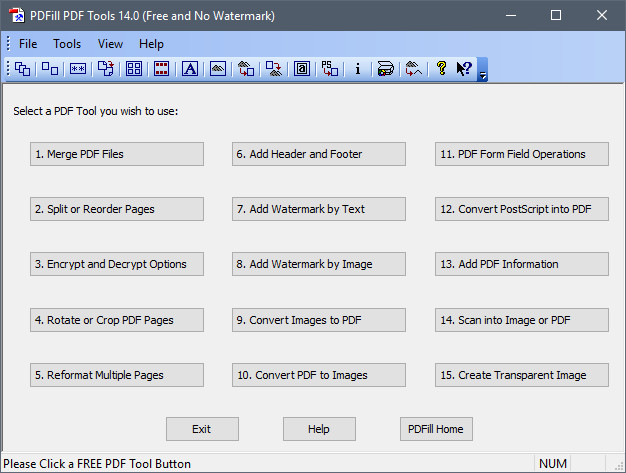Click the Header and Footer toolbar icon

162,69
